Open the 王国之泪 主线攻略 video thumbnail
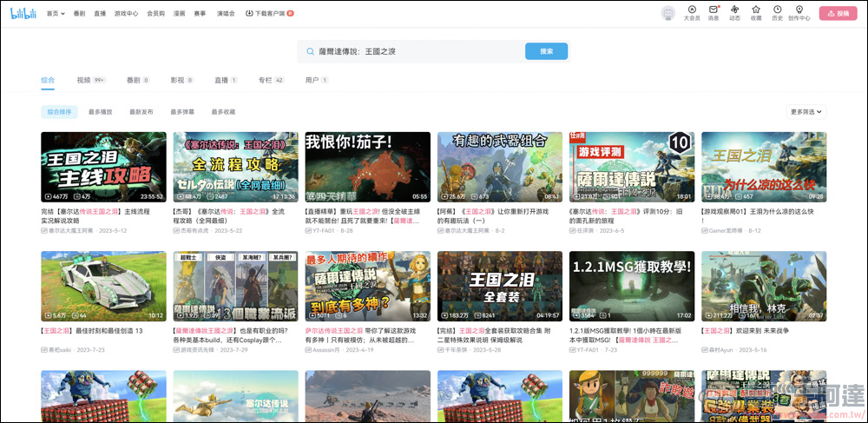This screenshot has height=423, width=868. pyautogui.click(x=103, y=167)
